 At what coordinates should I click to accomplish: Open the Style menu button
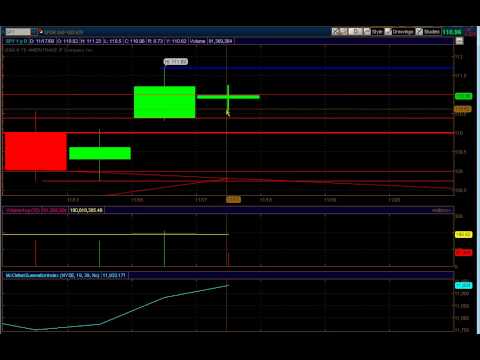point(377,32)
